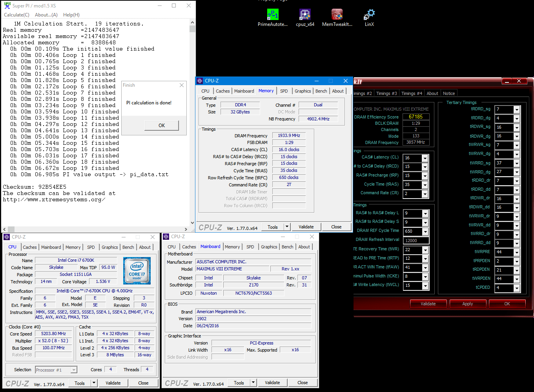This screenshot has width=534, height=392.
Task: Open the MemTweakIt desktop icon
Action: point(337,18)
